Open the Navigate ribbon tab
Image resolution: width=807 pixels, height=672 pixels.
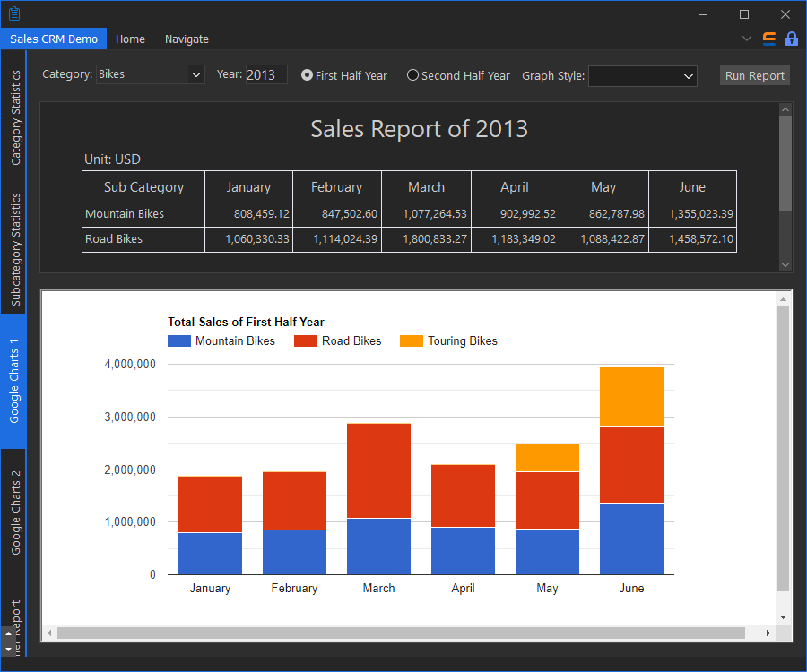tap(187, 39)
